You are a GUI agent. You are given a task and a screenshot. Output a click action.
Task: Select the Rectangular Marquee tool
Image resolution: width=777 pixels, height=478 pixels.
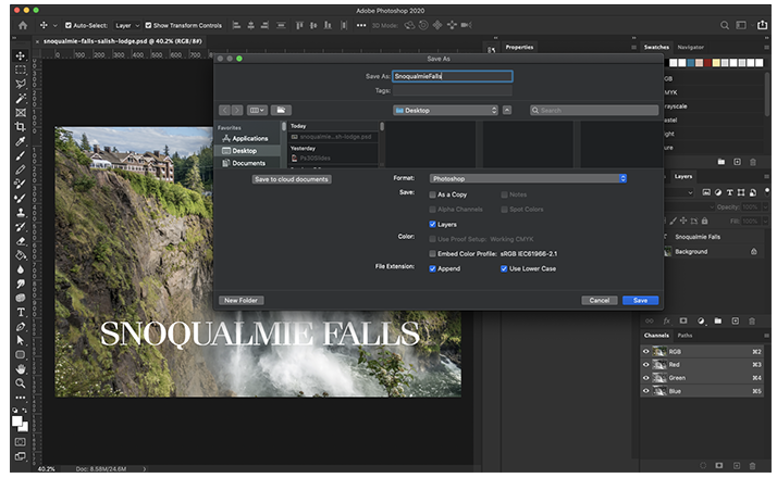click(20, 71)
